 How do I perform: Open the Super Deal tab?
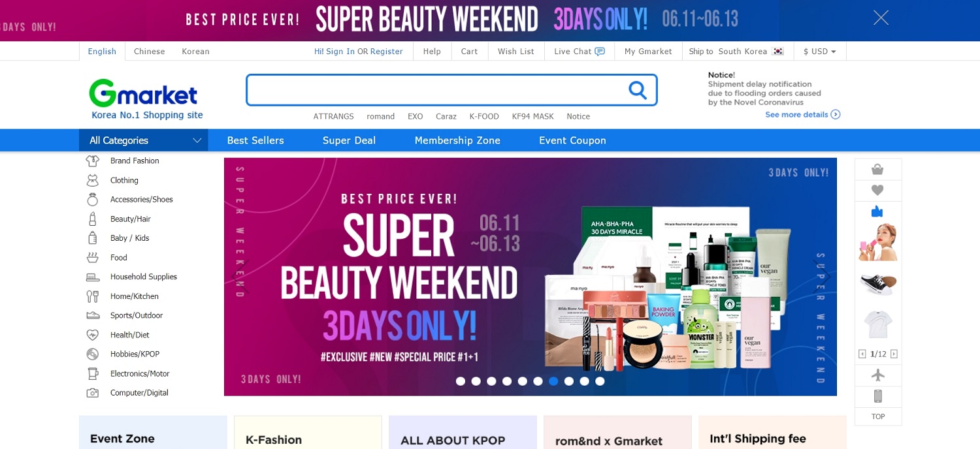click(349, 140)
